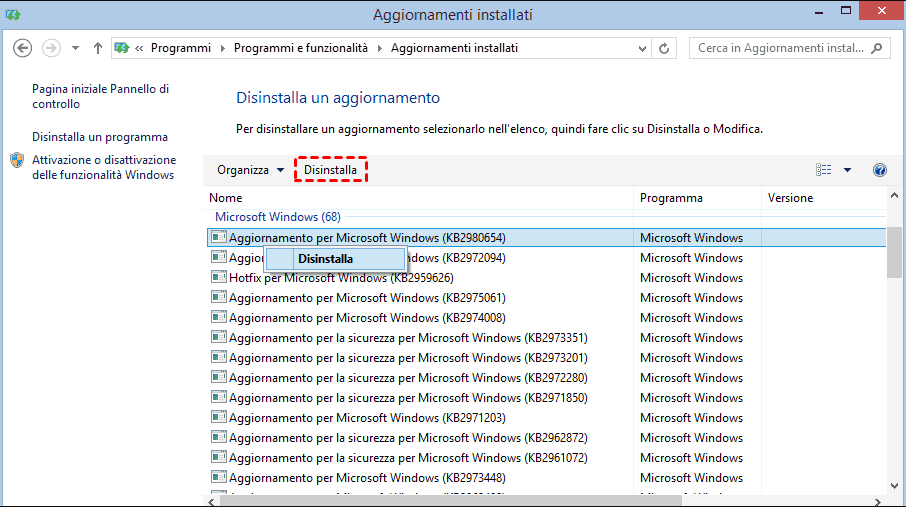Open the help question mark icon

pos(880,170)
